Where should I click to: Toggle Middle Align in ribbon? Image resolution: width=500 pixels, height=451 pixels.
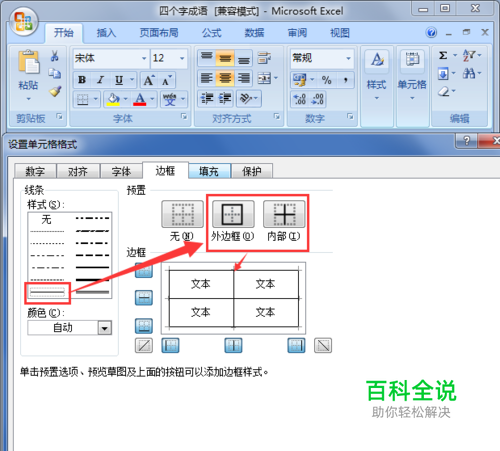point(225,58)
